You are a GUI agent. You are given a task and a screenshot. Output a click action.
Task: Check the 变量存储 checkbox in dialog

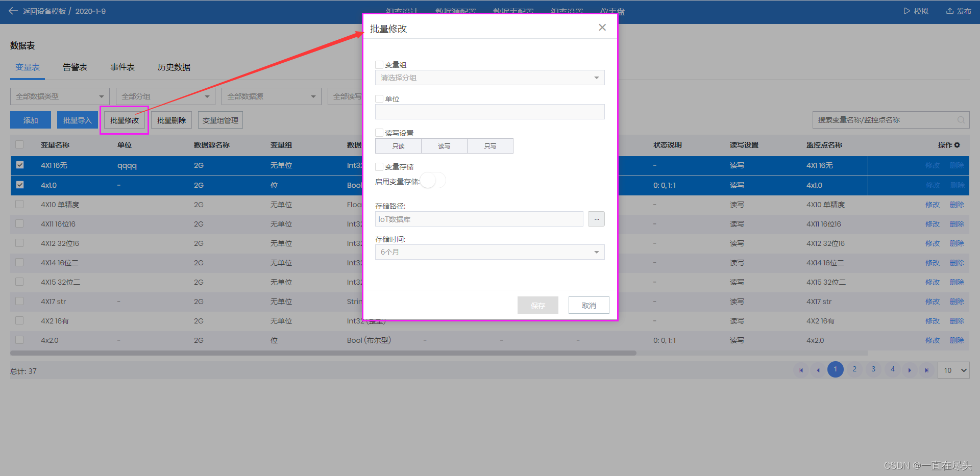[x=379, y=167]
